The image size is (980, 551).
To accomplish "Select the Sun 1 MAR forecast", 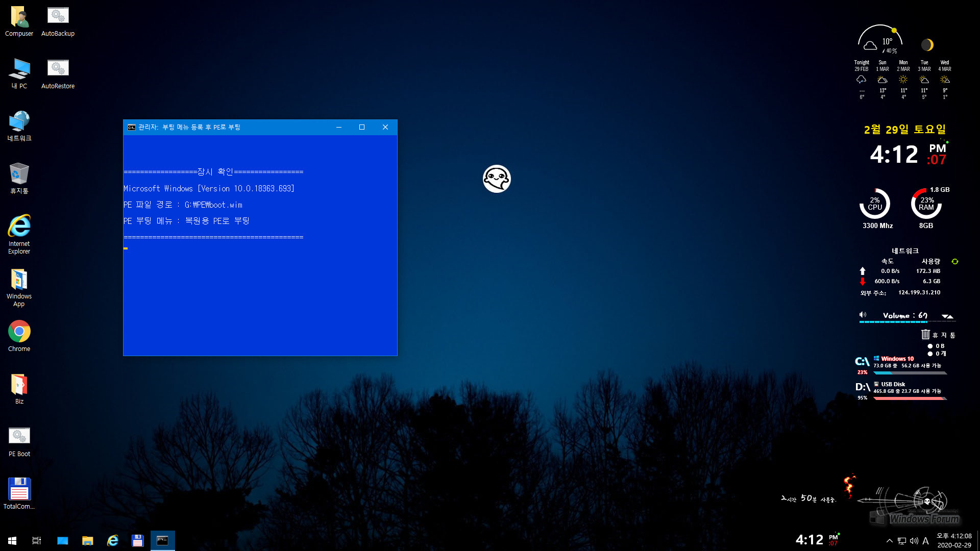I will coord(883,80).
